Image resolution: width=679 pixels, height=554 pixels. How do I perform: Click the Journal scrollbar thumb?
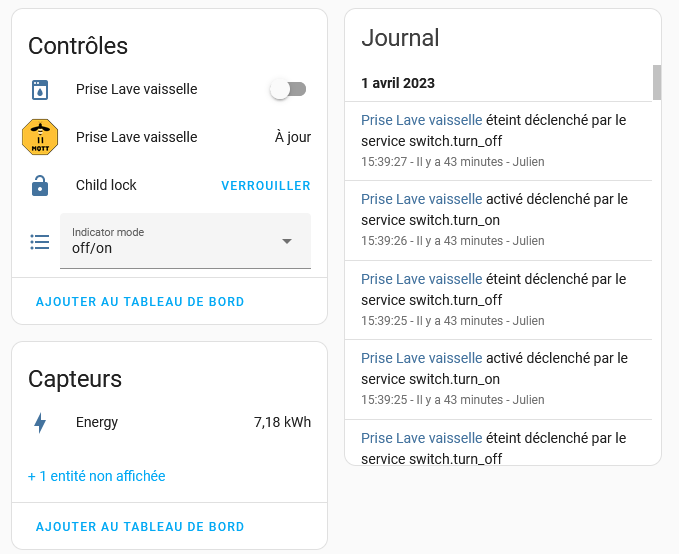tap(657, 83)
